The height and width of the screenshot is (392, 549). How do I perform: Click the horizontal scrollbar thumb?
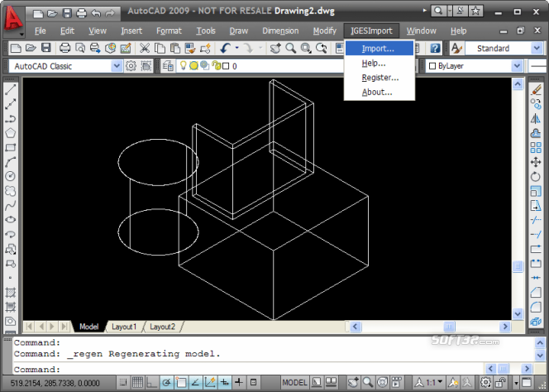[449, 327]
